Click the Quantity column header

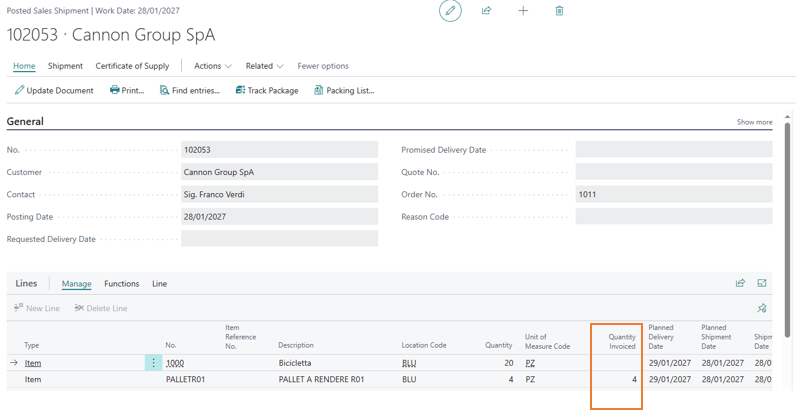point(499,345)
